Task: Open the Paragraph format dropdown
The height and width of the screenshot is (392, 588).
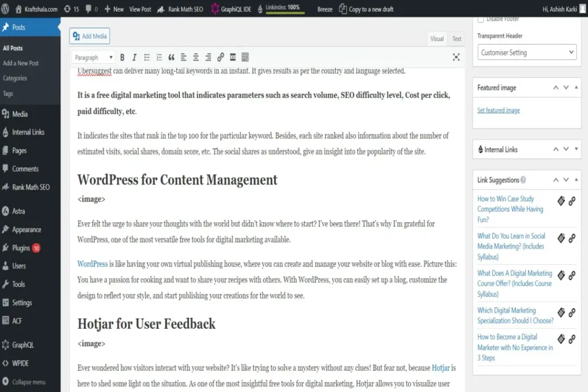Action: point(93,57)
